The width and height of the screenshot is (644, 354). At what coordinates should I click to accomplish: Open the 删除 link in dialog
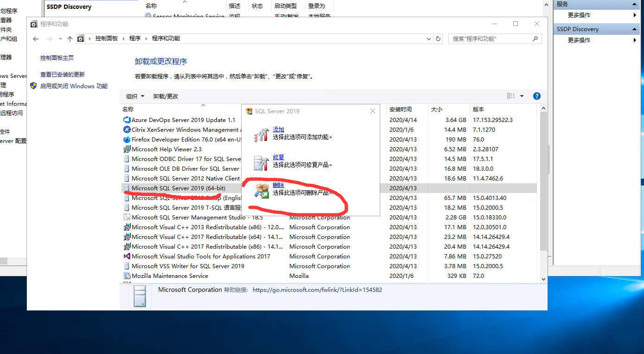tap(278, 185)
